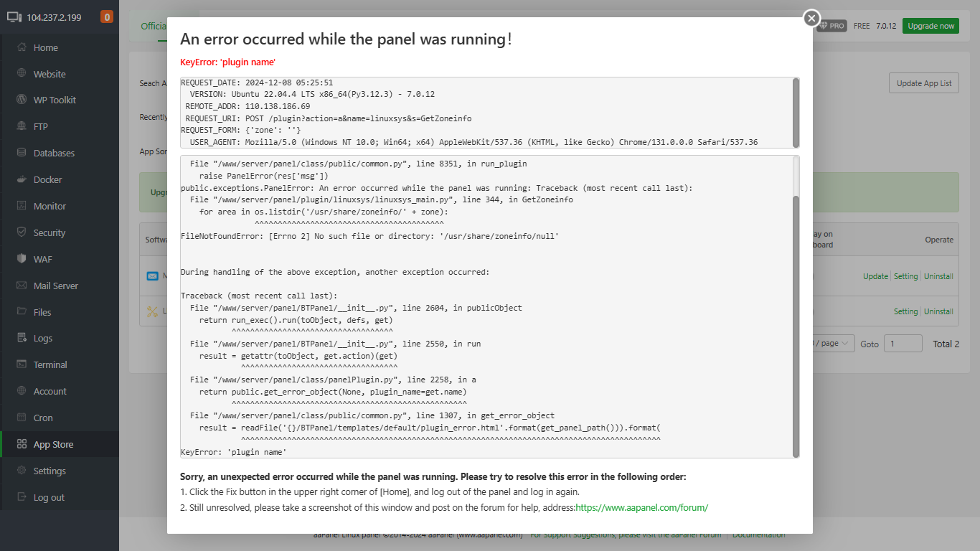
Task: Click the Update App List button
Action: point(923,83)
